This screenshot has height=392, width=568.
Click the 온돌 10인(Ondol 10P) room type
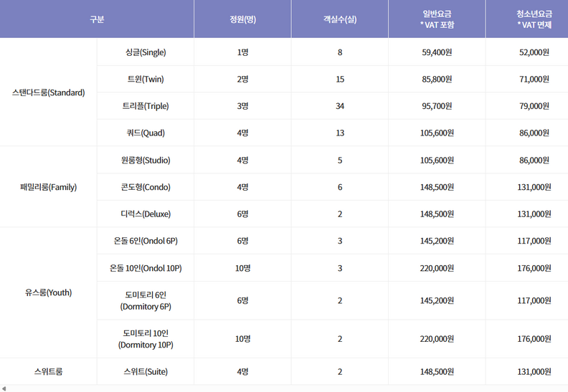coord(146,268)
